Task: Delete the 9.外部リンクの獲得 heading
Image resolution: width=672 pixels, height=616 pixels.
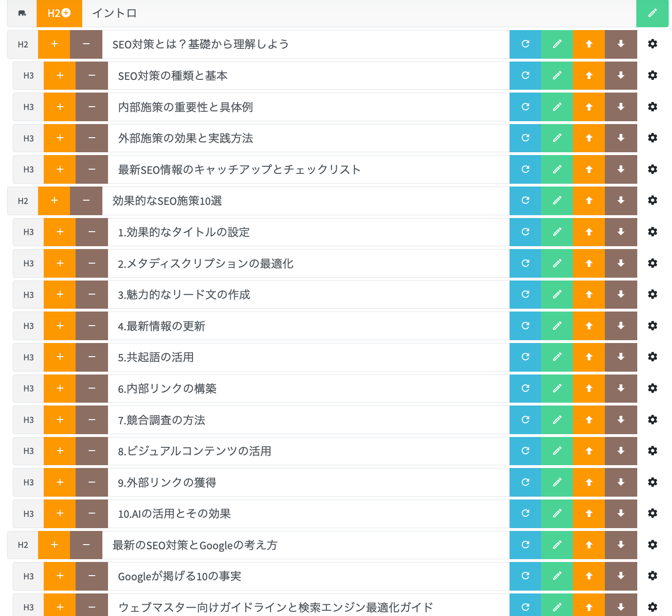Action: (92, 482)
